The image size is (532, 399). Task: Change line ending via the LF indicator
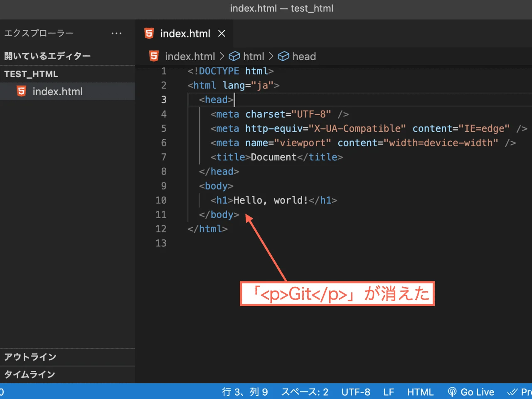click(x=389, y=392)
